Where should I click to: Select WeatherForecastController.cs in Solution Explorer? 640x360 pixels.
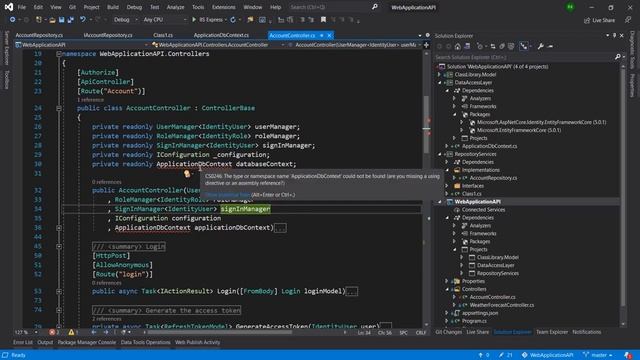pyautogui.click(x=502, y=305)
